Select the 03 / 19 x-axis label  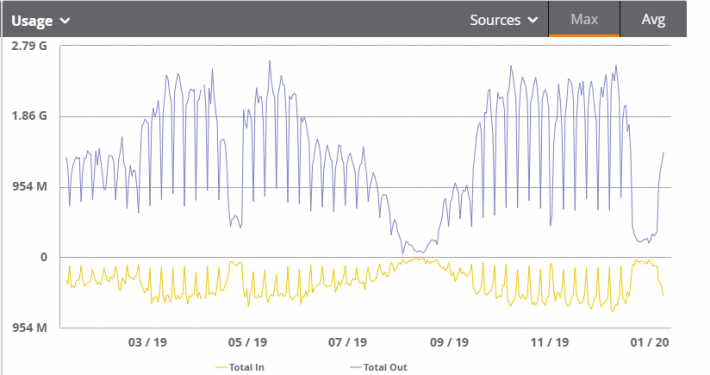pyautogui.click(x=147, y=342)
